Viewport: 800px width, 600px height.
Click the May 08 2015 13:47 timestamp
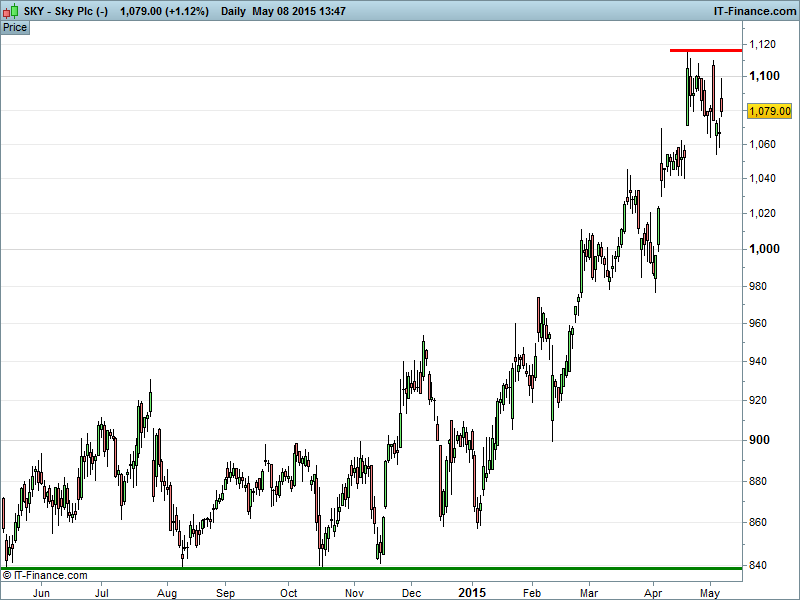click(x=299, y=11)
